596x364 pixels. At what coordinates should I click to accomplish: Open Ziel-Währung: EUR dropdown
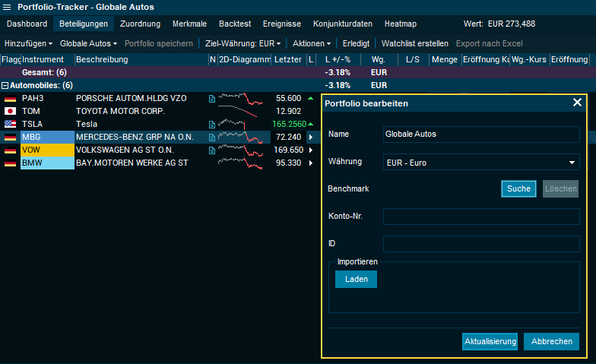243,44
